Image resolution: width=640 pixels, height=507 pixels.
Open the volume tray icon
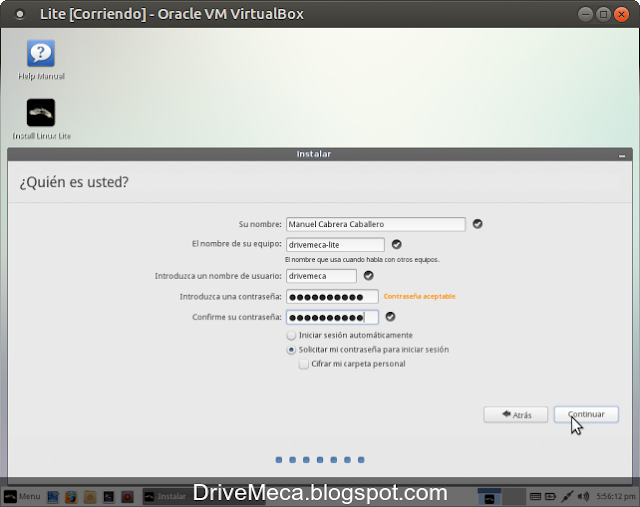[584, 496]
